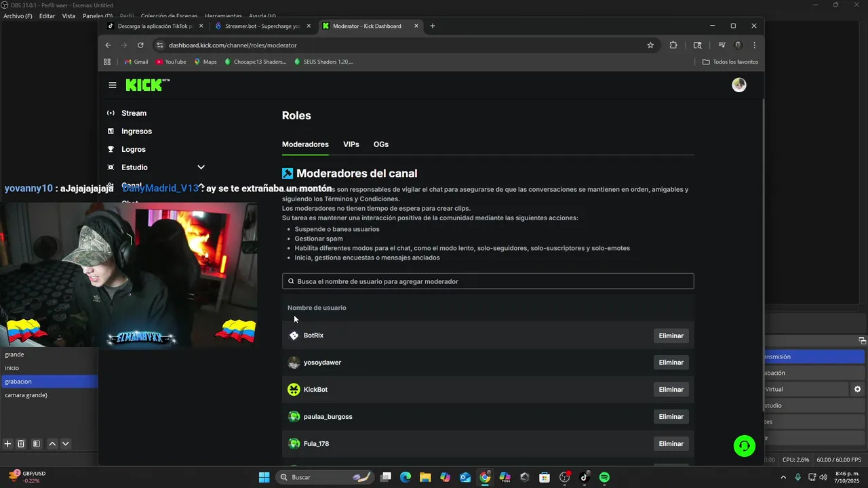
Task: Click the yosoydawer username
Action: click(322, 363)
